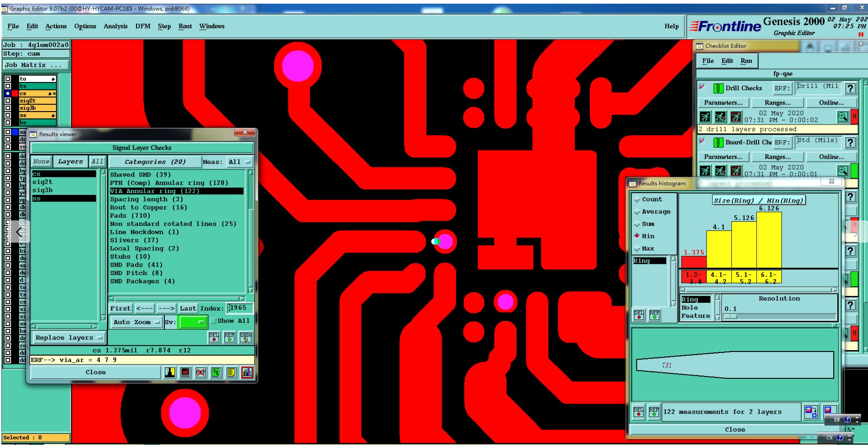868x445 pixels.
Task: Click the Job Matrix button
Action: [x=36, y=65]
